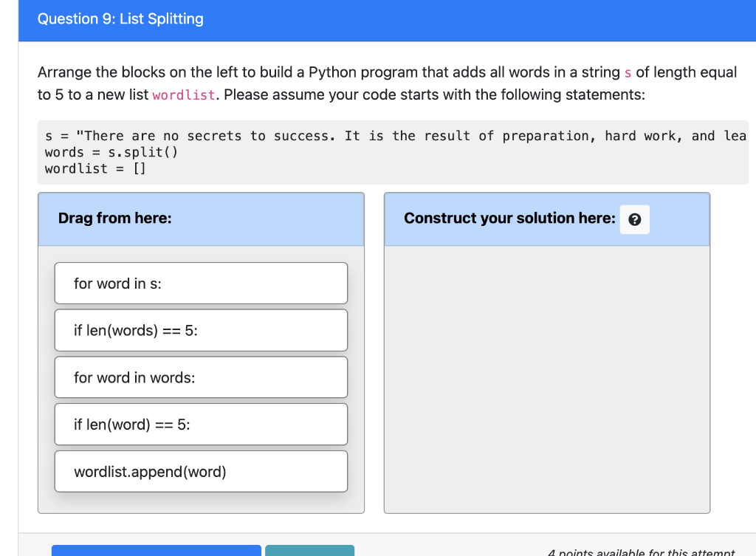Select the 'if len(word) == 5:' code block
Viewport: 756px width, 556px height.
coord(201,424)
